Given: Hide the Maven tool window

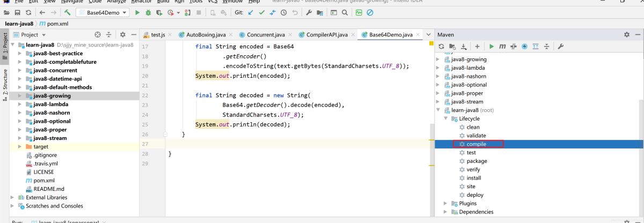Looking at the screenshot, I should (x=638, y=34).
